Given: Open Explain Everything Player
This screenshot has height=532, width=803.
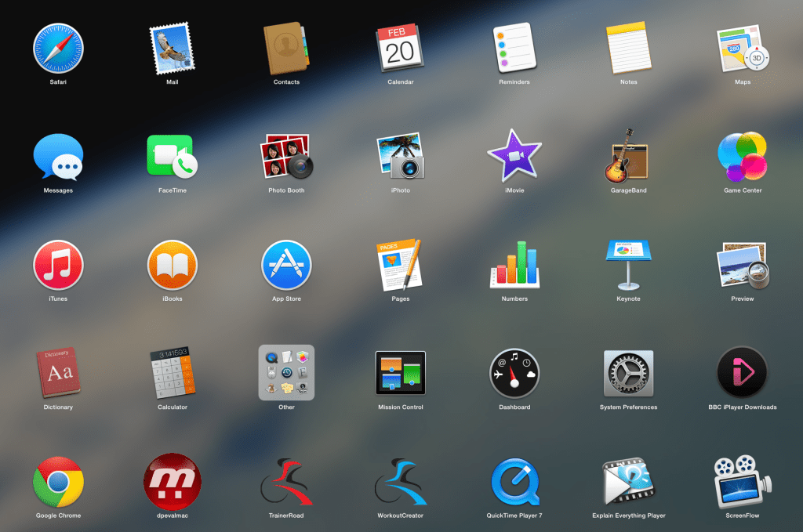Looking at the screenshot, I should (628, 481).
